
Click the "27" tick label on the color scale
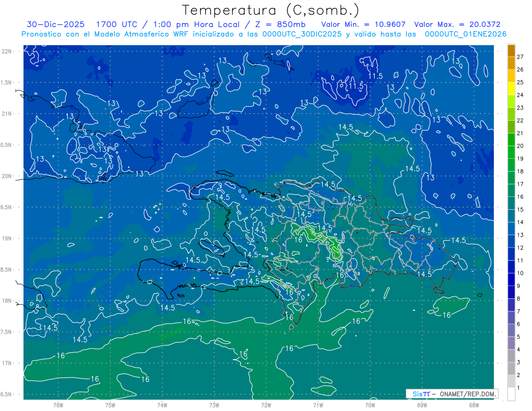(x=520, y=57)
